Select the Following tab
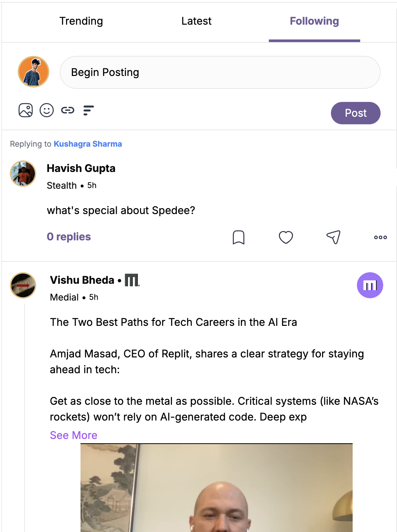 (314, 21)
